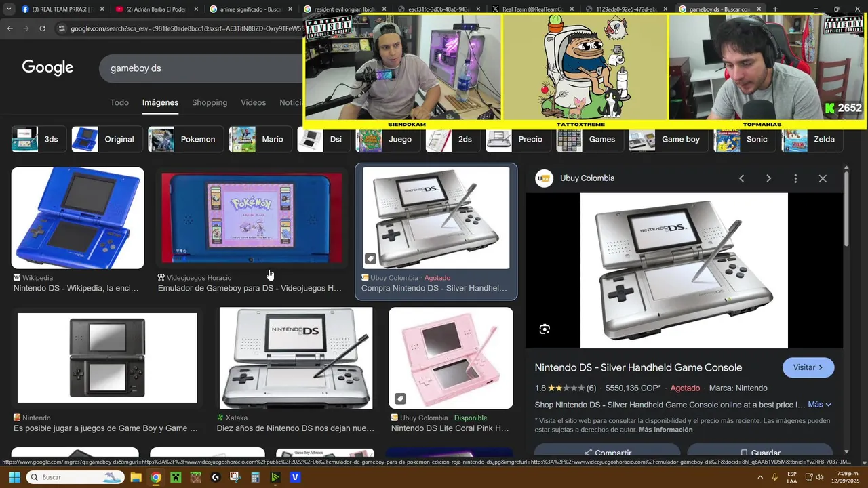
Task: Open the Snipping Tool in the taskbar
Action: (235, 477)
